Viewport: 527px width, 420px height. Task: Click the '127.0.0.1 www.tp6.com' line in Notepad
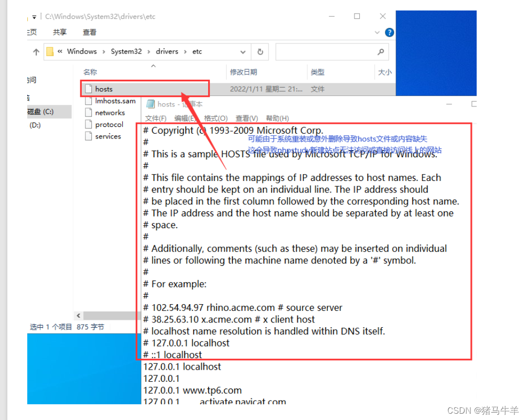tap(192, 390)
